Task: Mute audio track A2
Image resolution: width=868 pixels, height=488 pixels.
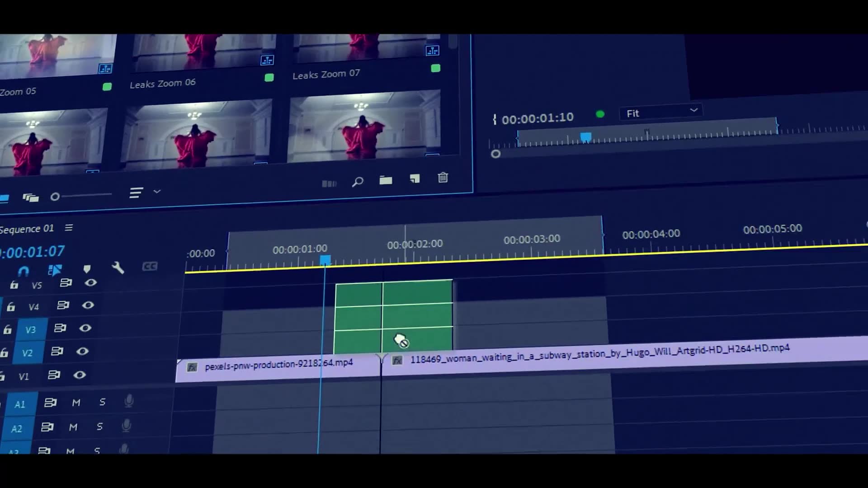Action: 73,427
